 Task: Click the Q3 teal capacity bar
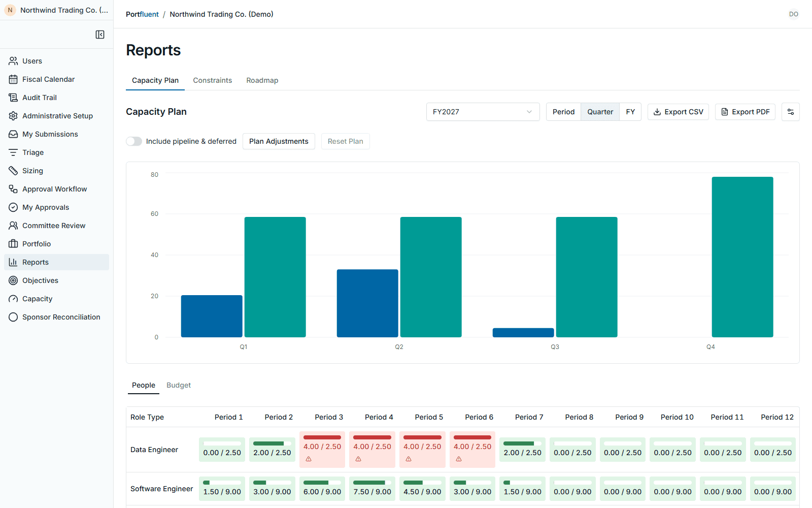pyautogui.click(x=587, y=277)
